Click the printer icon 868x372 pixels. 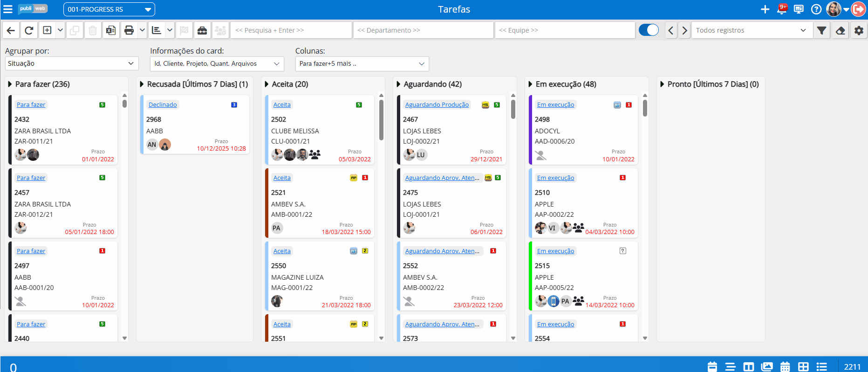(129, 30)
